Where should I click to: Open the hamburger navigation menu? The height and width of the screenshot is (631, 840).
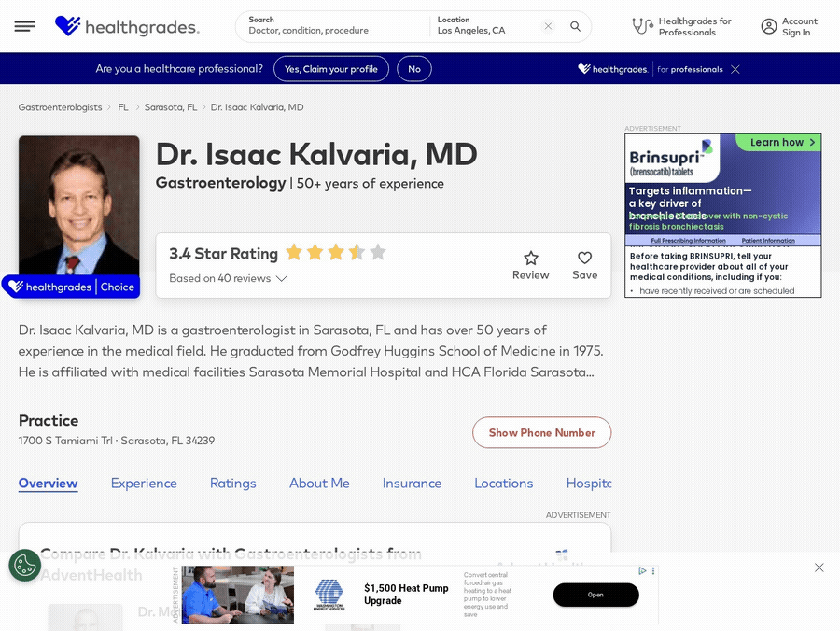tap(24, 26)
